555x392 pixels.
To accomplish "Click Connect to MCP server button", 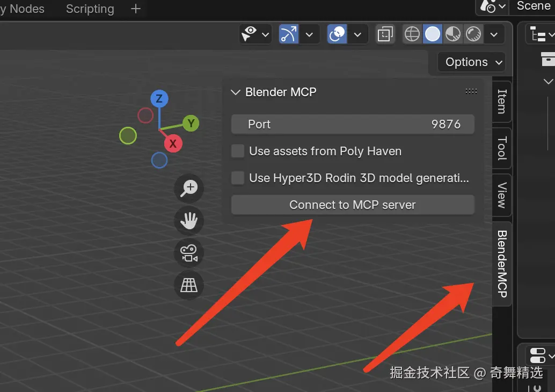I will pos(353,205).
